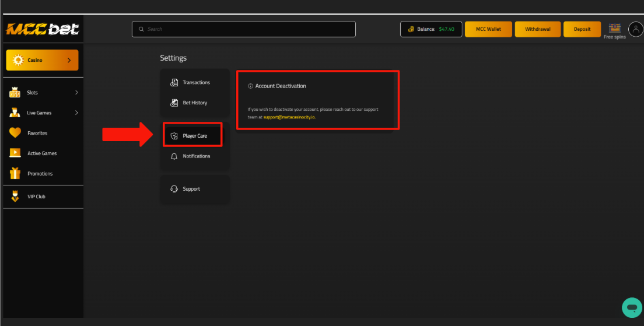Screen dimensions: 644x326
Task: Switch to the Bet History tab
Action: tap(194, 103)
